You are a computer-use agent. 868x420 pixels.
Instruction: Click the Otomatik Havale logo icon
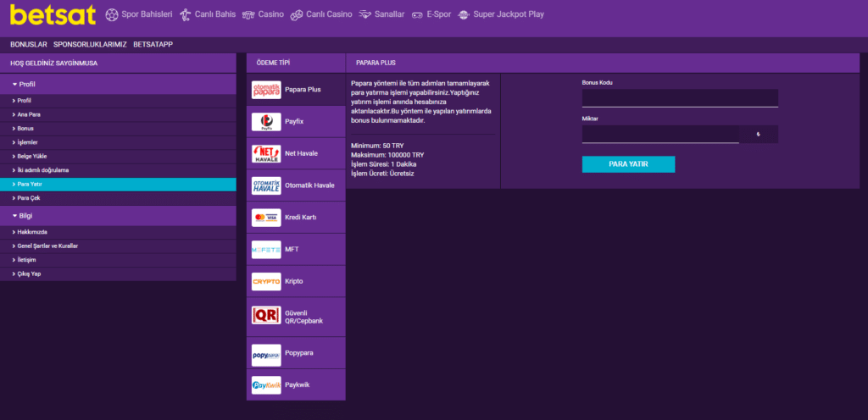point(266,185)
